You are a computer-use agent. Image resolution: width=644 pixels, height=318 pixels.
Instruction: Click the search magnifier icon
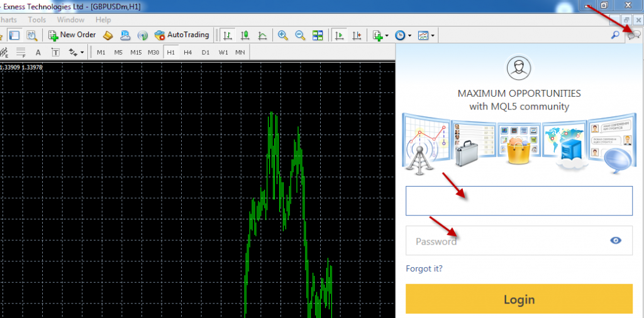(615, 35)
